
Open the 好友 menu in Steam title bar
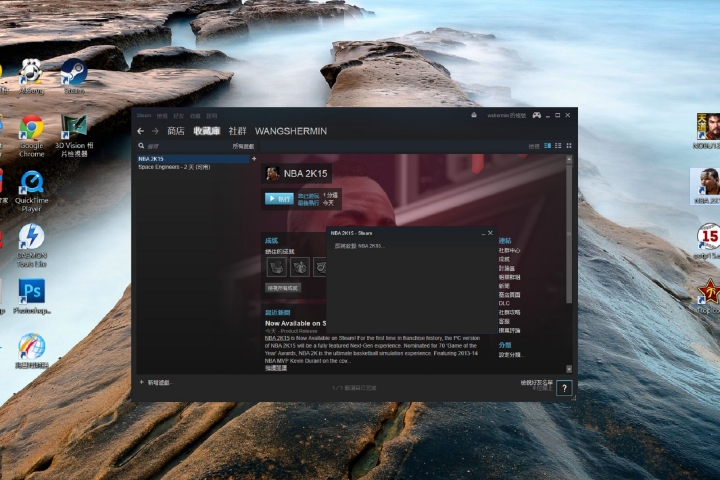coord(179,116)
